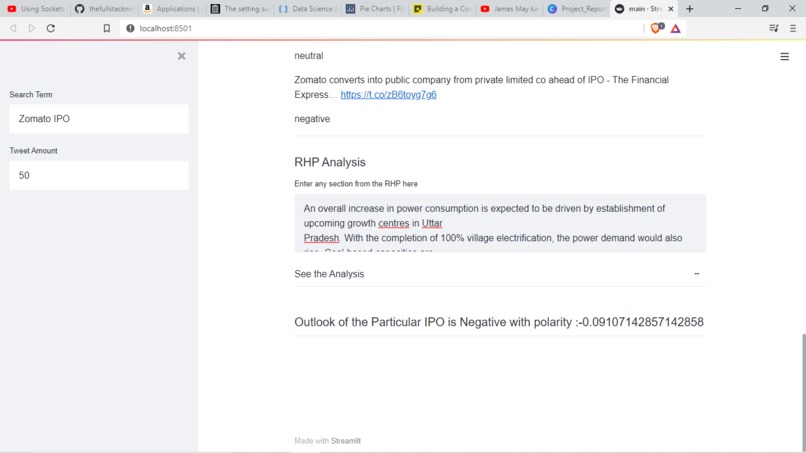This screenshot has width=806, height=453.
Task: Click the site info icon in address bar
Action: click(130, 28)
